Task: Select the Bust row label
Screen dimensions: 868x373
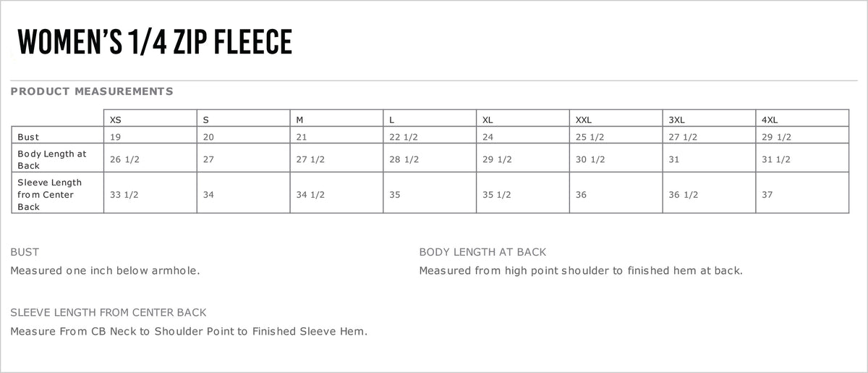Action: tap(29, 137)
